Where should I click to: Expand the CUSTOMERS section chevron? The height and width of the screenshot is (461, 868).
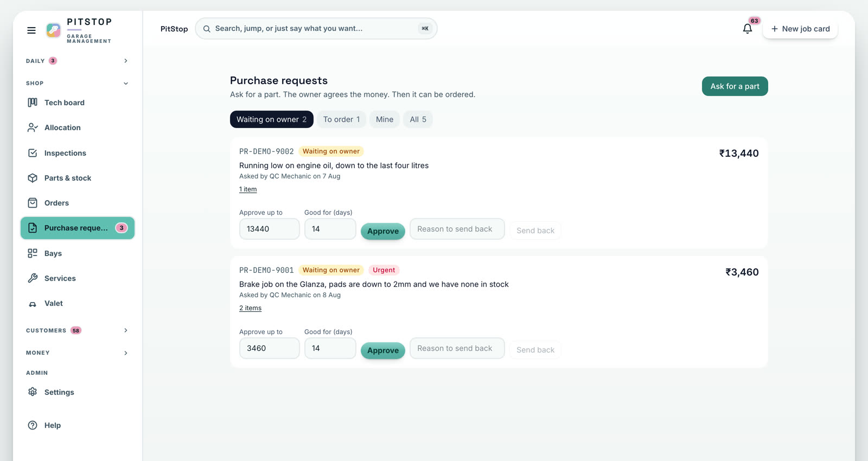pyautogui.click(x=126, y=330)
